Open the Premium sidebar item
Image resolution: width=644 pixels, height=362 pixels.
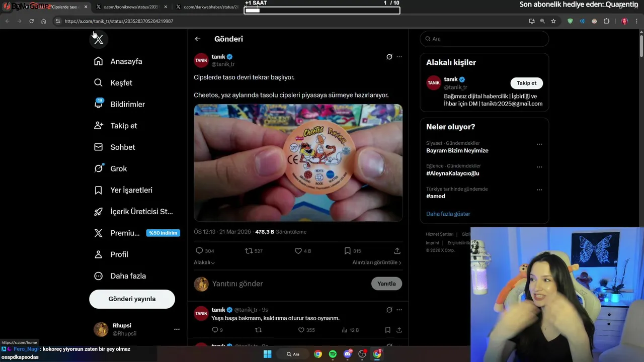137,233
